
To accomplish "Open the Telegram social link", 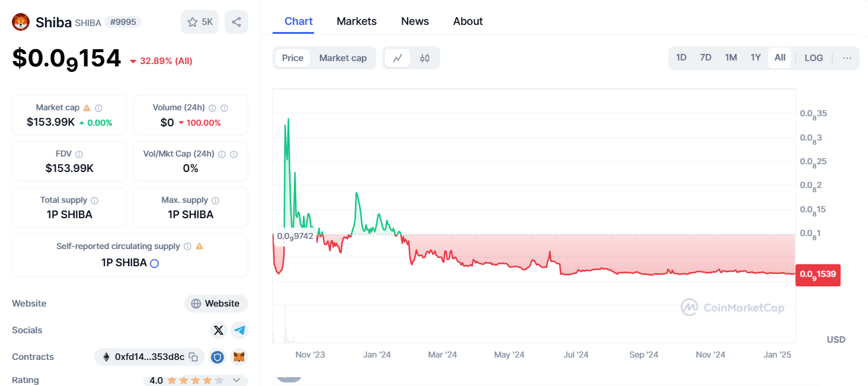I will pos(239,330).
